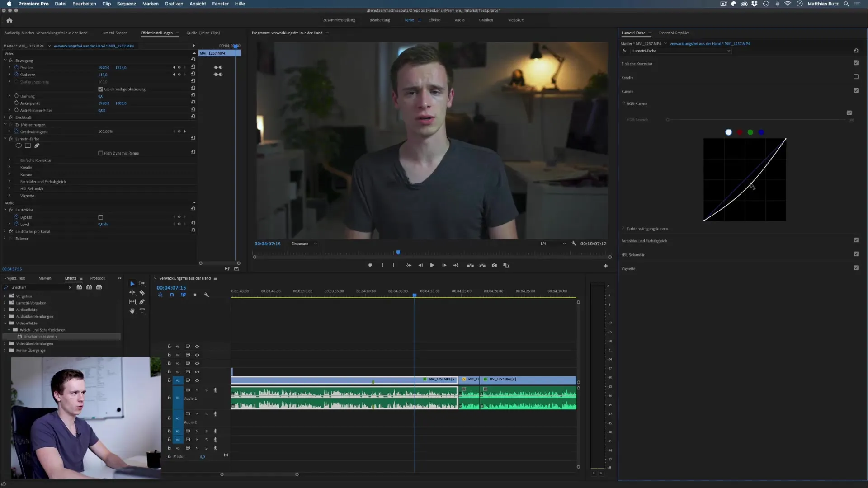Image resolution: width=868 pixels, height=488 pixels.
Task: Expand Videoüberblendungen folder
Action: [5, 343]
